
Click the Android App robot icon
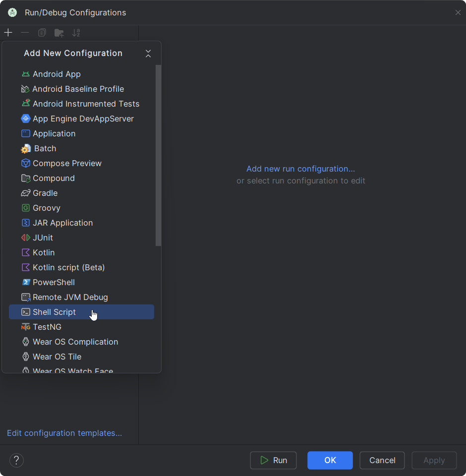tap(26, 74)
